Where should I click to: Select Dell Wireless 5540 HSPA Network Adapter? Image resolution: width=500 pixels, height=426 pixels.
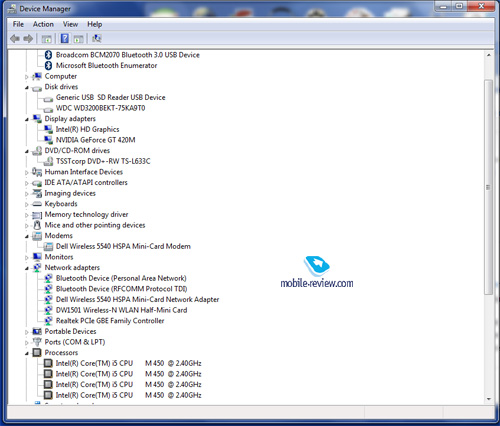[x=137, y=300]
